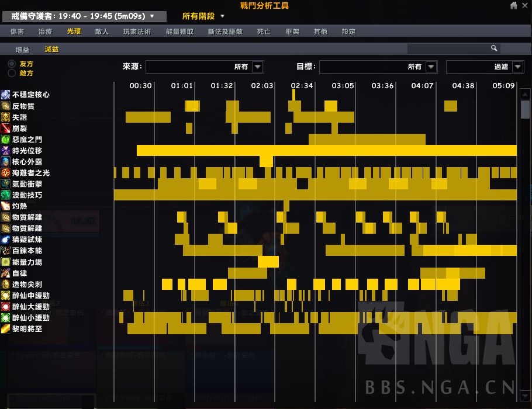Select the 能量力場 debuff icon

5,262
